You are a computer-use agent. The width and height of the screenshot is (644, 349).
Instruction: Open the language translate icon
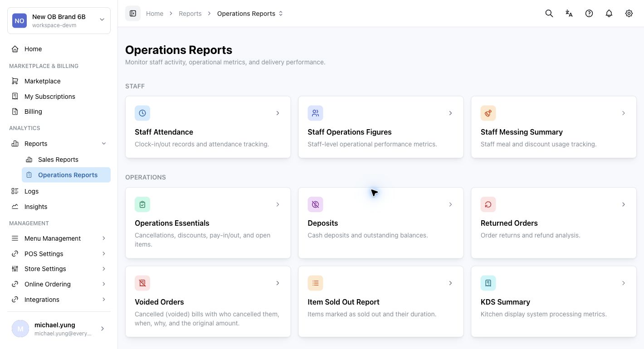point(569,14)
